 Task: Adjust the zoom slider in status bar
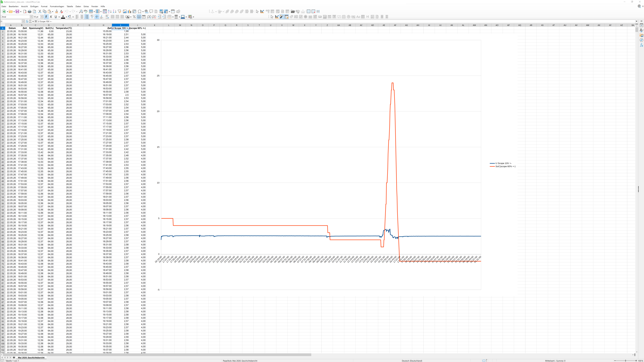pos(626,360)
